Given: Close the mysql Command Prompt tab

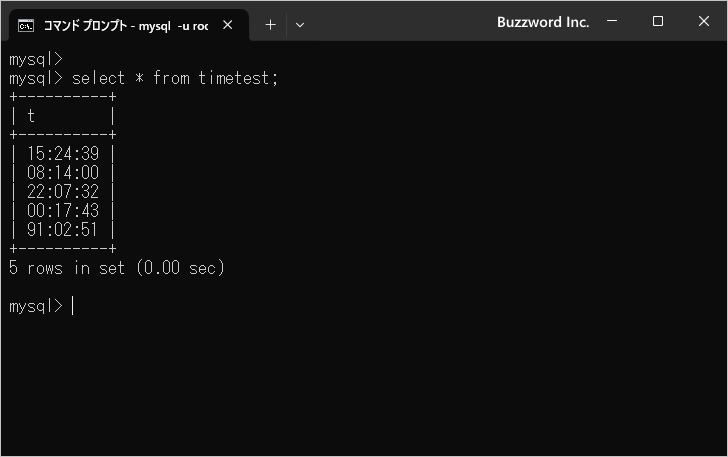Looking at the screenshot, I should (x=228, y=25).
